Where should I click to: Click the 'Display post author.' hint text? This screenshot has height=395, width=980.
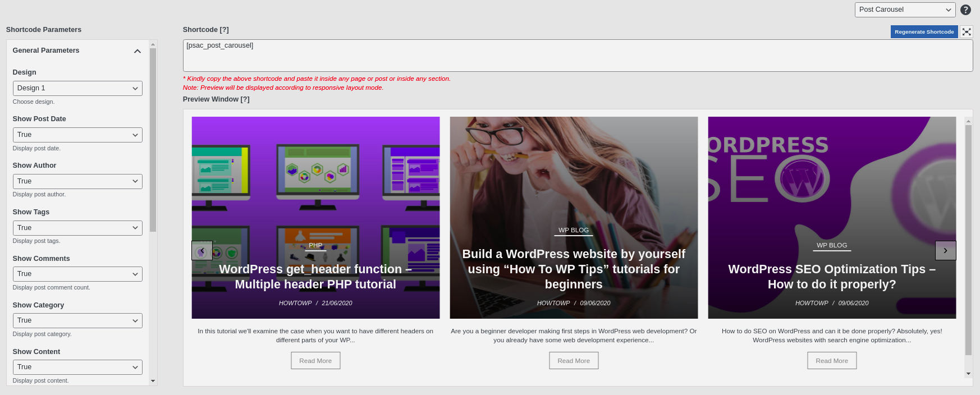pyautogui.click(x=39, y=195)
